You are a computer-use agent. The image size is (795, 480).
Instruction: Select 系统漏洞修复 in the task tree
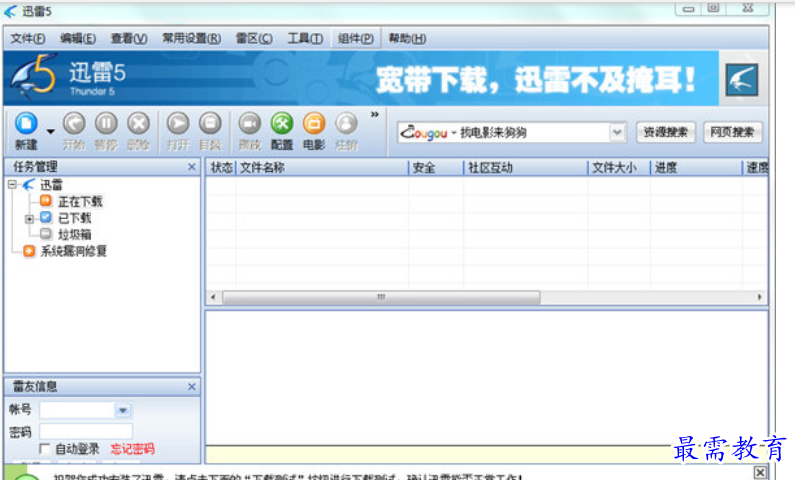pyautogui.click(x=74, y=251)
